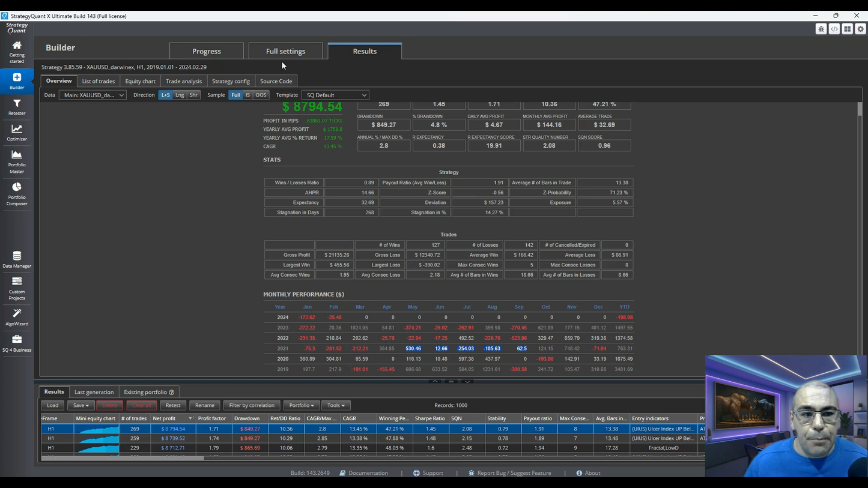
Task: Click the splitter's upward collapse arrow
Action: click(436, 381)
